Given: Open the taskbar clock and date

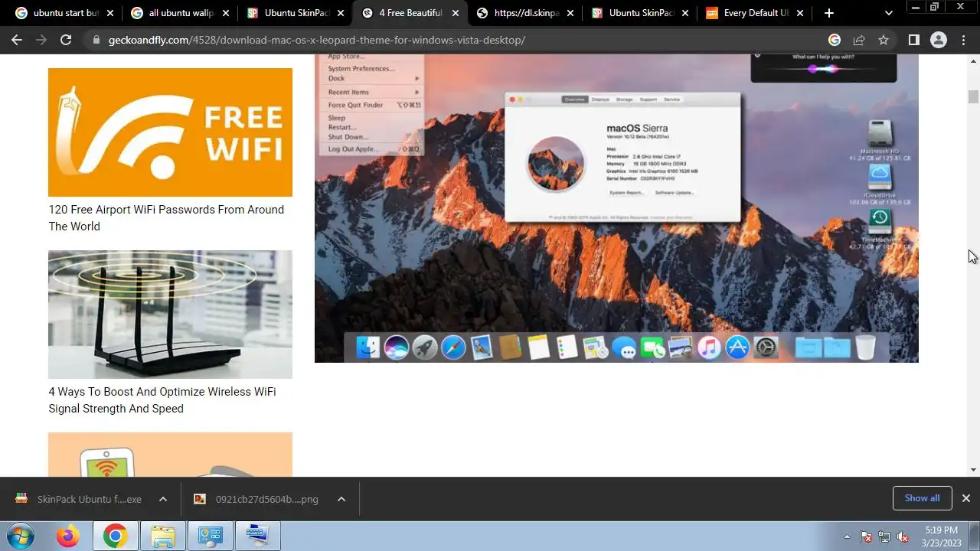Looking at the screenshot, I should point(941,536).
